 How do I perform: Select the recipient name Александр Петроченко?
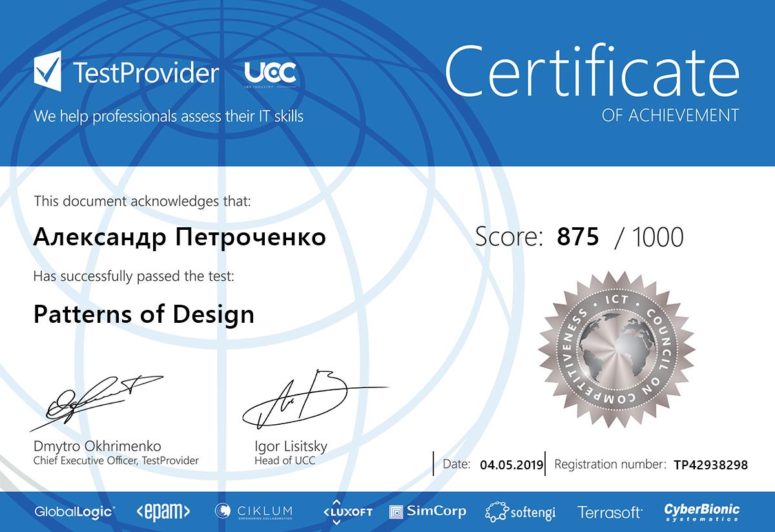tap(180, 238)
